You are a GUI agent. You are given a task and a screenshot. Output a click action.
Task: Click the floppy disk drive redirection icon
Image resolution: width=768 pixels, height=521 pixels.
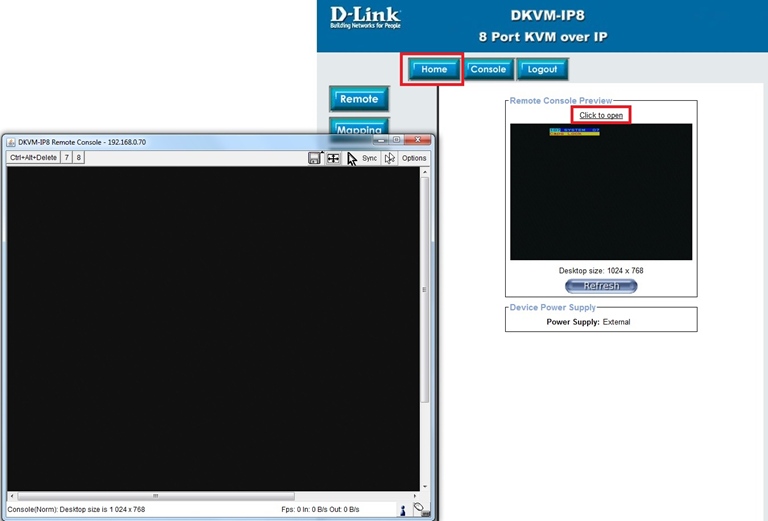coord(314,158)
